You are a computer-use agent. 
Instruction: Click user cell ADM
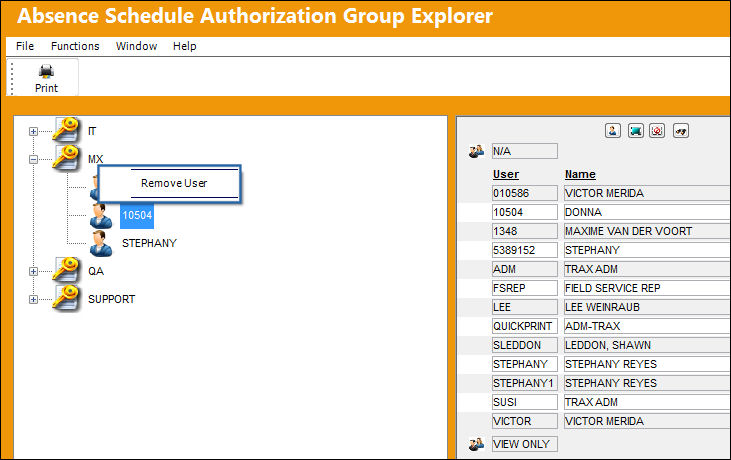(524, 269)
